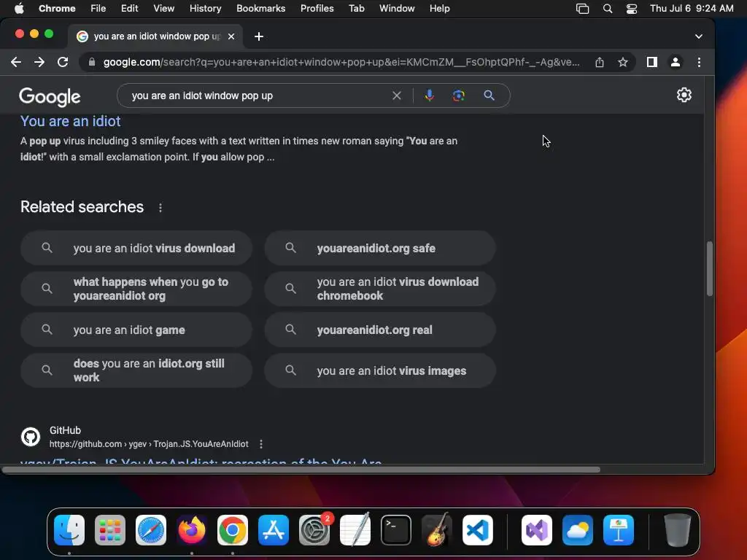Image resolution: width=747 pixels, height=560 pixels.
Task: Open options next to Related searches
Action: click(x=160, y=208)
